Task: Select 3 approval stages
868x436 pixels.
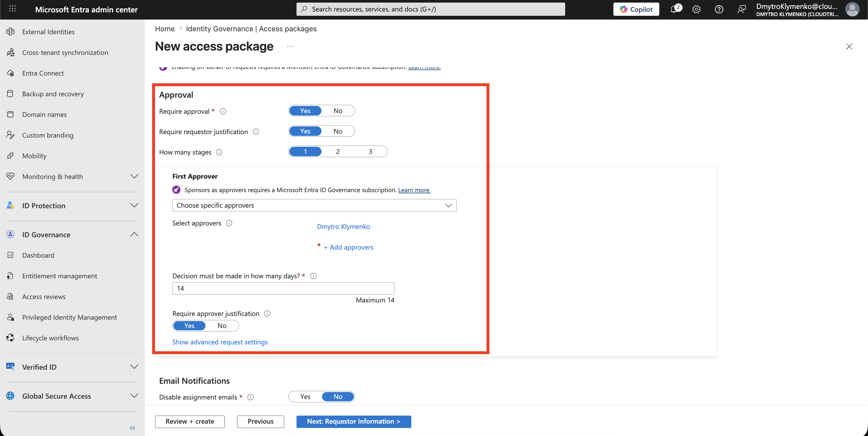Action: point(370,151)
